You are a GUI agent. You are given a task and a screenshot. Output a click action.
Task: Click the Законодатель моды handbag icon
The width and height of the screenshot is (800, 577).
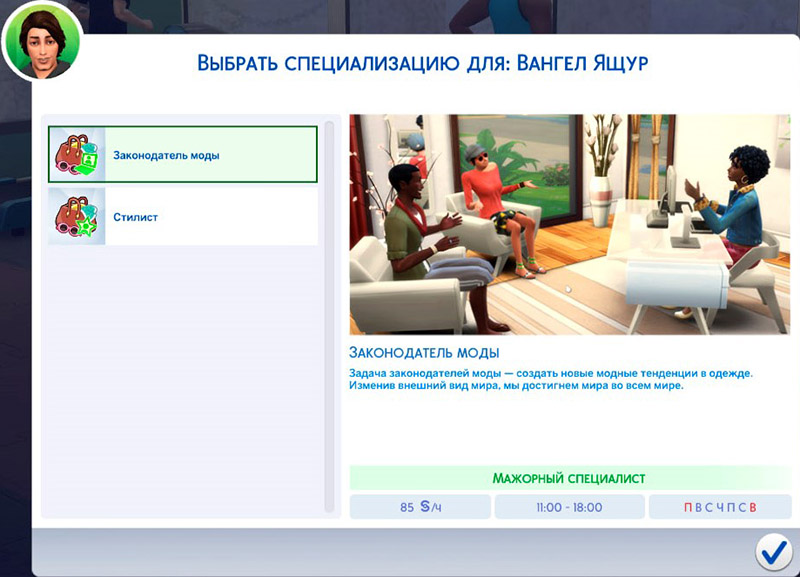[77, 155]
